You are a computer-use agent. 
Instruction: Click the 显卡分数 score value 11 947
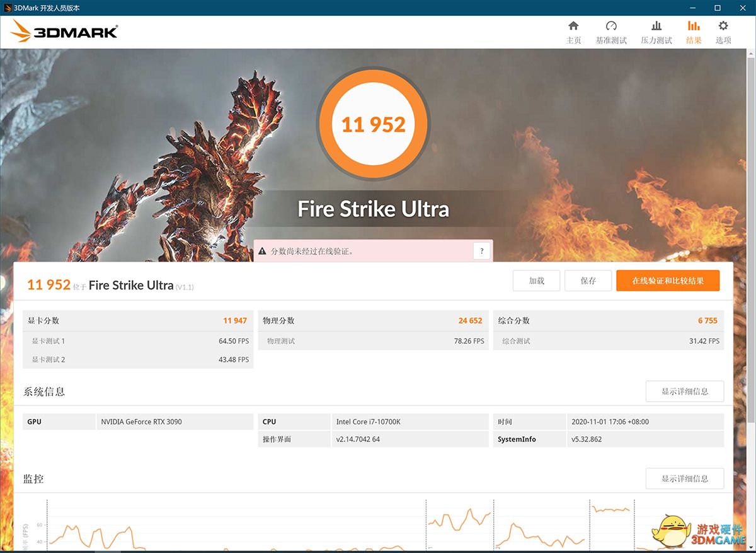235,321
